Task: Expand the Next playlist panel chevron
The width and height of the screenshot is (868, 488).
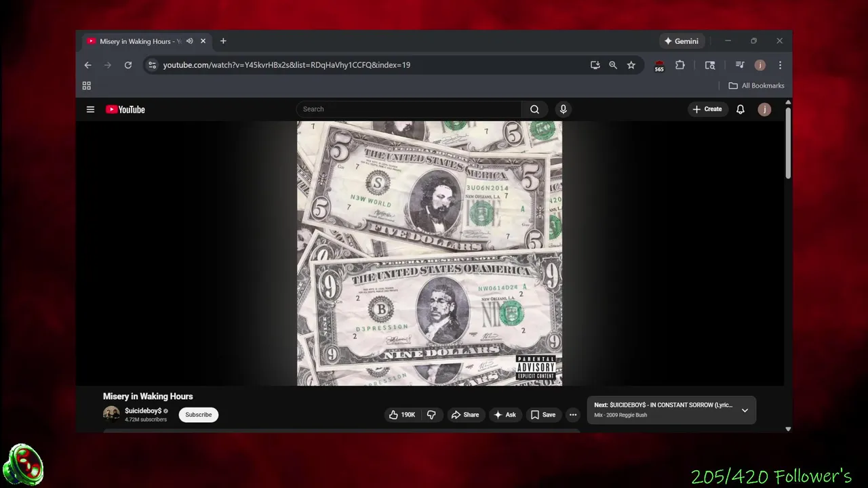Action: [x=745, y=410]
